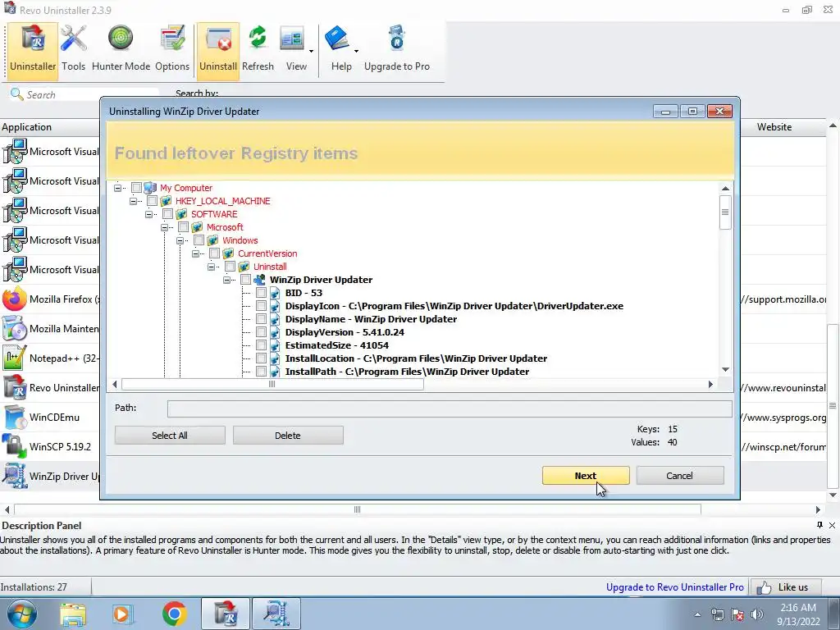Collapse the Uninstall tree node
The height and width of the screenshot is (630, 840).
click(x=211, y=267)
